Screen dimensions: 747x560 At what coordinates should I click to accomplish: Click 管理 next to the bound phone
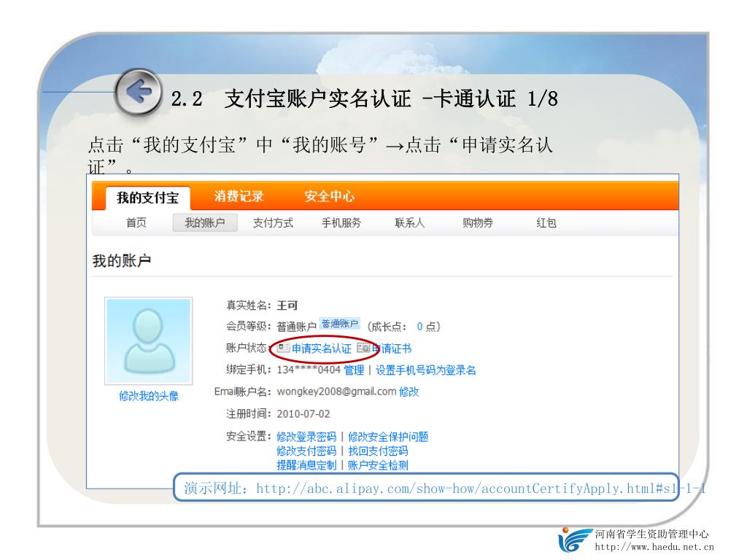click(354, 370)
